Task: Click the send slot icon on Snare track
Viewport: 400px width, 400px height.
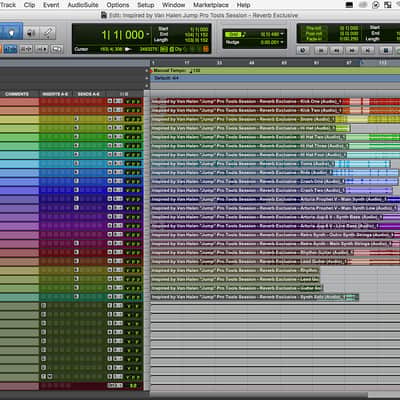Action: tap(76, 119)
